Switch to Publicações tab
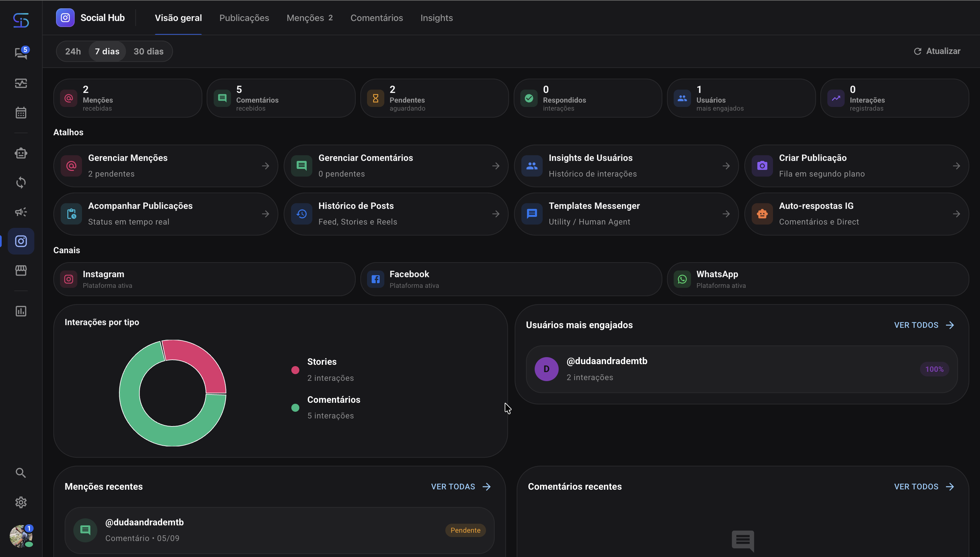Image resolution: width=980 pixels, height=557 pixels. click(244, 18)
